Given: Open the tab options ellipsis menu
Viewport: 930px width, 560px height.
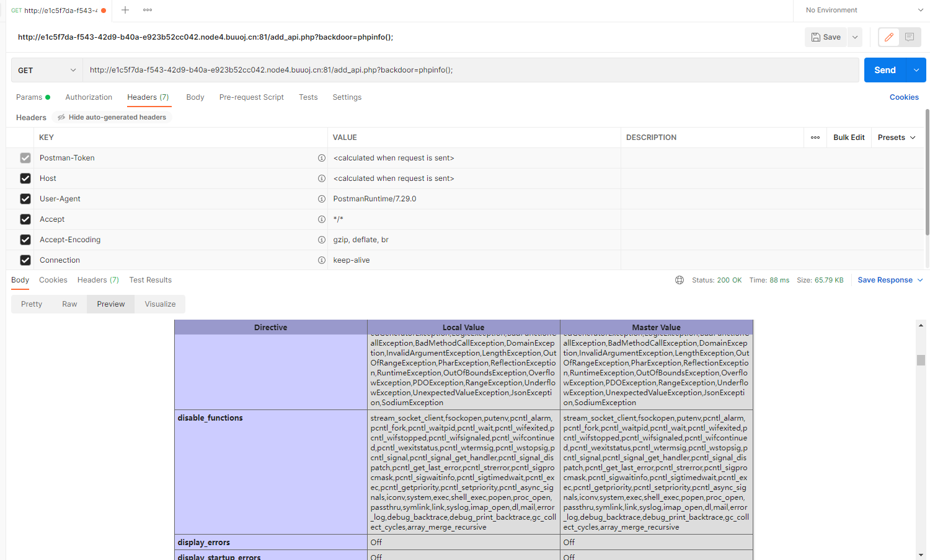Looking at the screenshot, I should pos(148,10).
